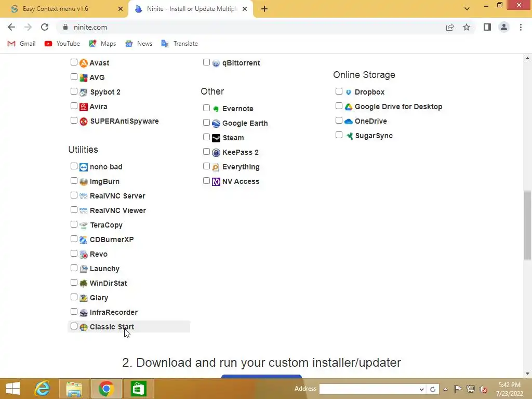Tick the RealVNC Viewer checkbox
532x399 pixels.
74,210
